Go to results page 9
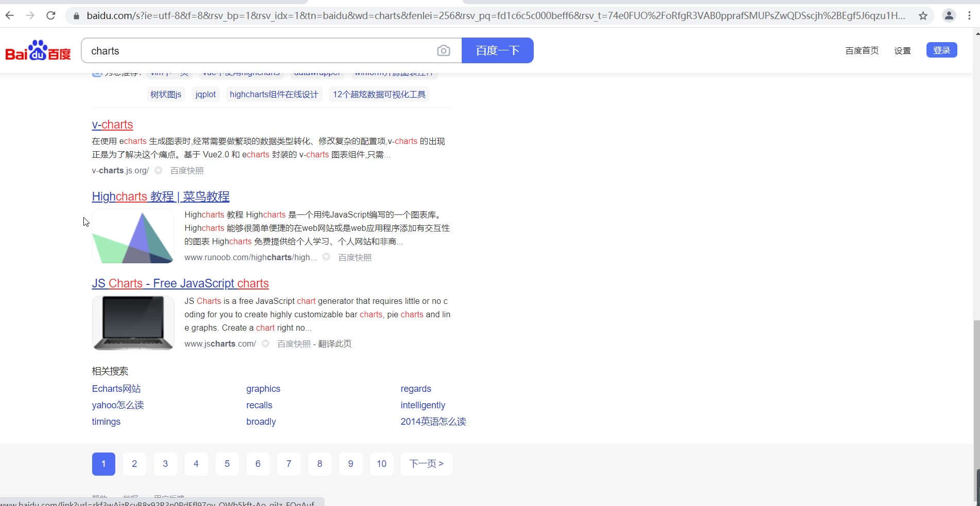 (x=351, y=464)
